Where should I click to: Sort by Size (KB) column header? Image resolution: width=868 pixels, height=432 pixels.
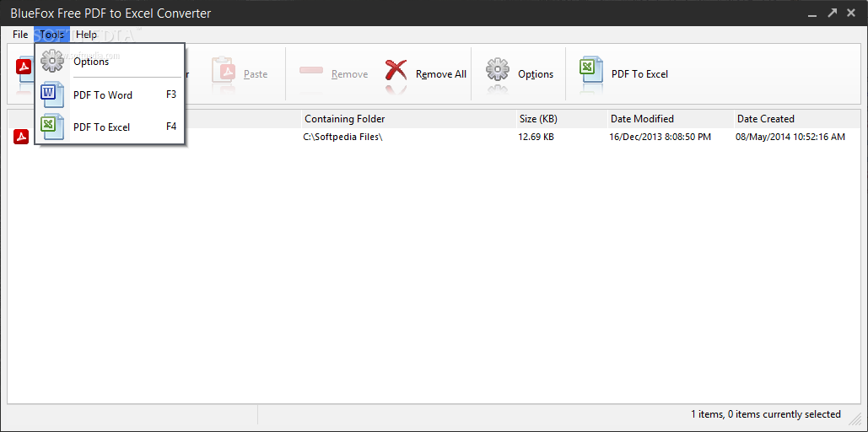pyautogui.click(x=561, y=118)
